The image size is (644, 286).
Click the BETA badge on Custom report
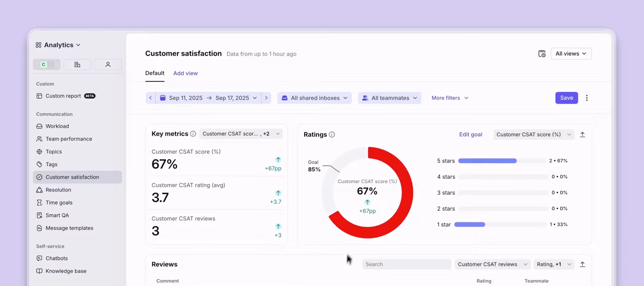[90, 96]
